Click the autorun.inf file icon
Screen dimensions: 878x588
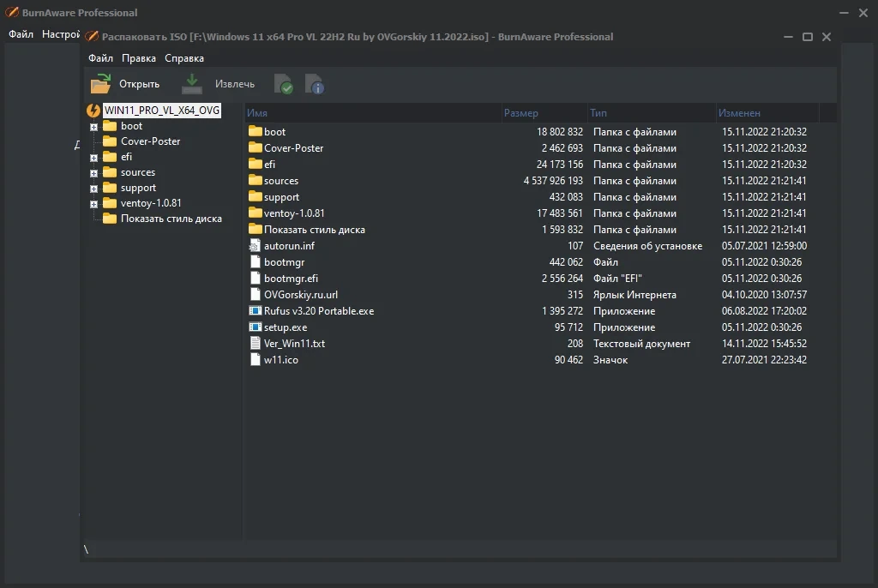pos(255,246)
